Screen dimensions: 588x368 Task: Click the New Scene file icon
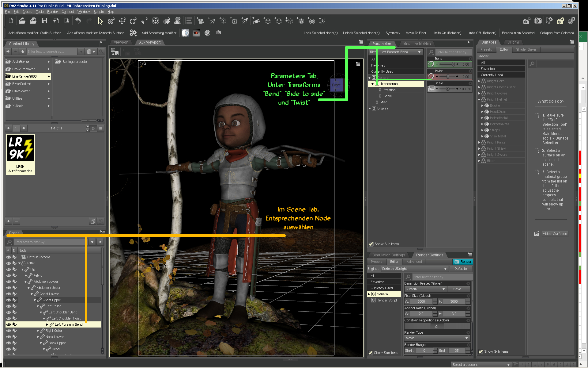[11, 21]
